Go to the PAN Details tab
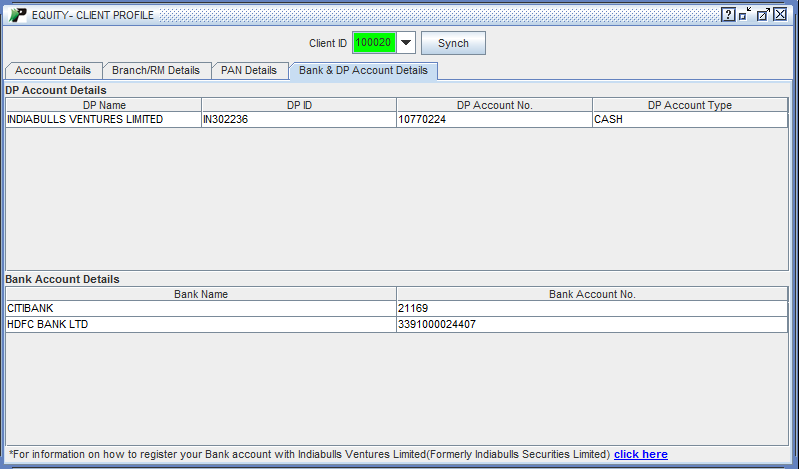The width and height of the screenshot is (799, 469). click(x=248, y=71)
